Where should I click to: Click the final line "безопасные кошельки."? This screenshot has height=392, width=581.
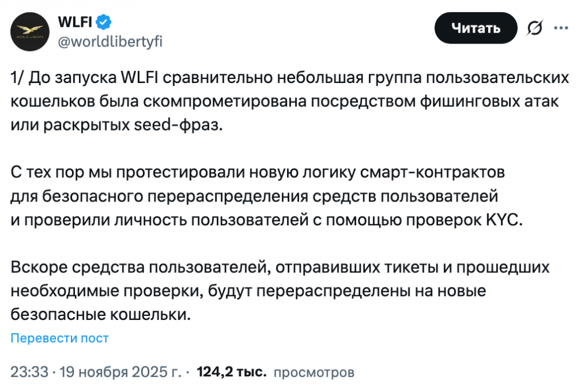[101, 314]
